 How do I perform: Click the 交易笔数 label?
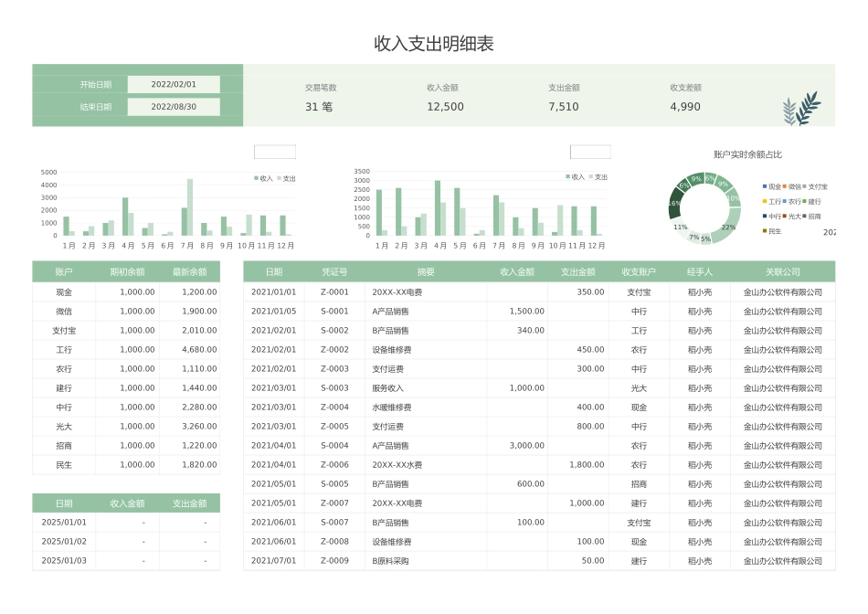321,88
